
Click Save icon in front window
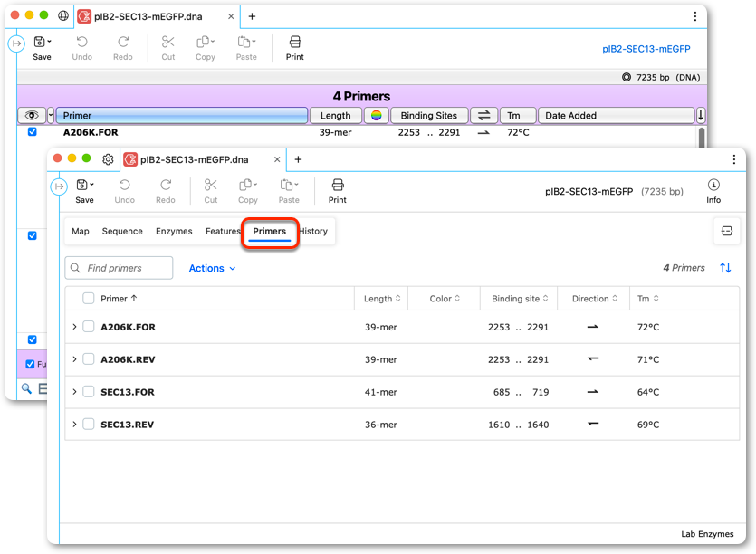(x=84, y=186)
